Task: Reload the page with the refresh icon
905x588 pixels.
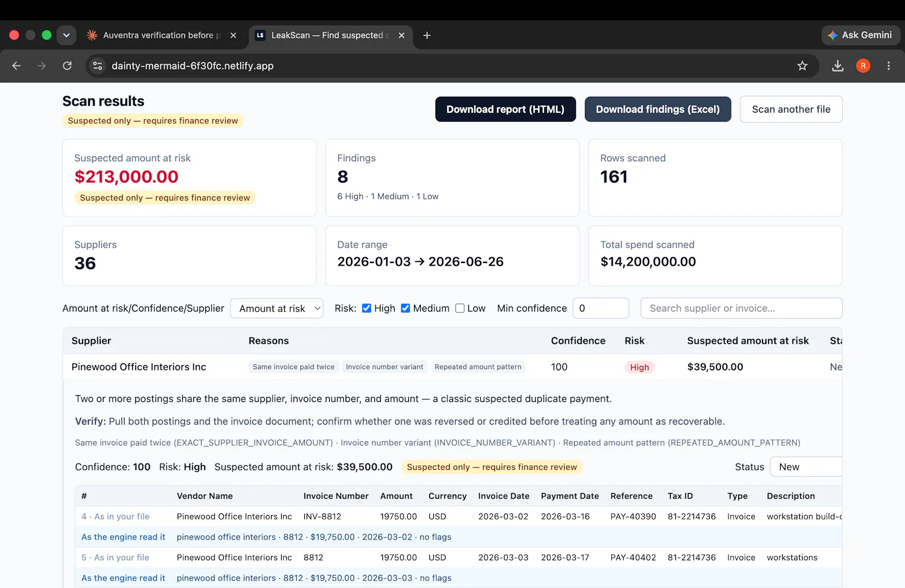Action: (67, 66)
